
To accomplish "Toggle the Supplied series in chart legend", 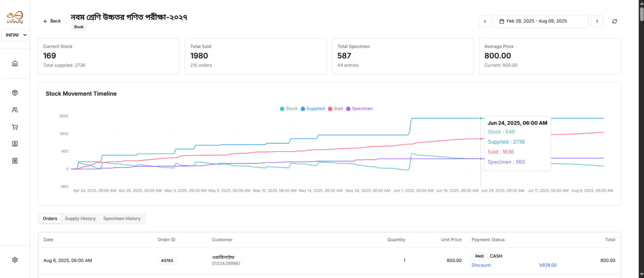I will tap(313, 109).
